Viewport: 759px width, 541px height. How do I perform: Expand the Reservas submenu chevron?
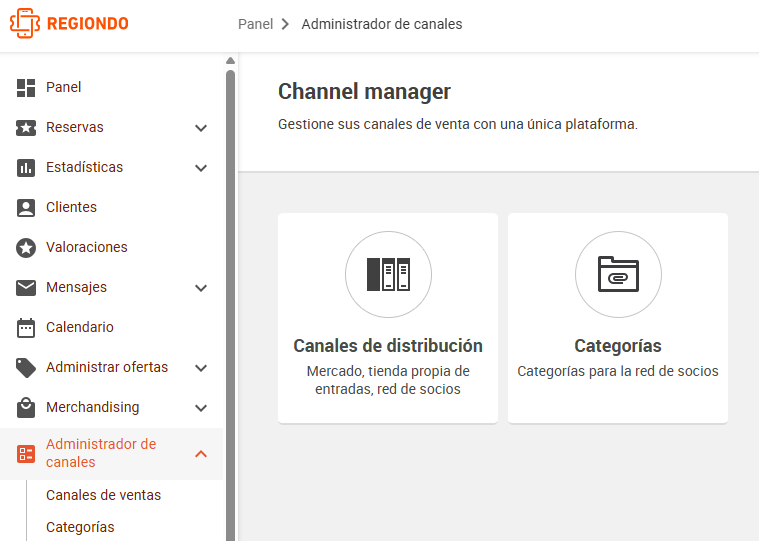click(x=201, y=128)
